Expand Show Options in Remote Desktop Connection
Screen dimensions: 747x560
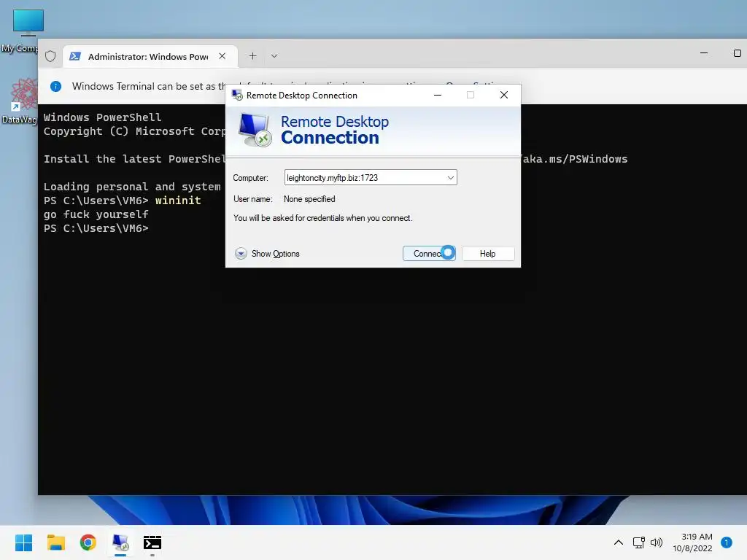[x=267, y=253]
